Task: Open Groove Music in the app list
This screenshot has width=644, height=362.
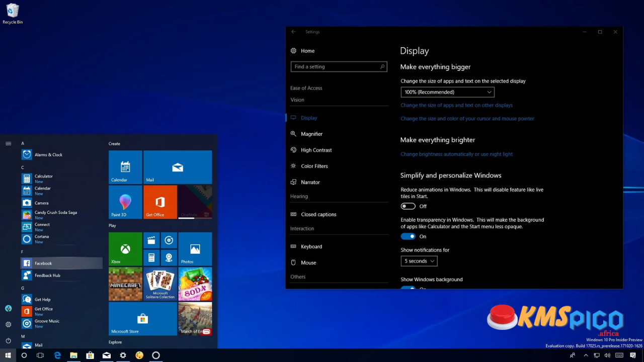Action: coord(61,323)
